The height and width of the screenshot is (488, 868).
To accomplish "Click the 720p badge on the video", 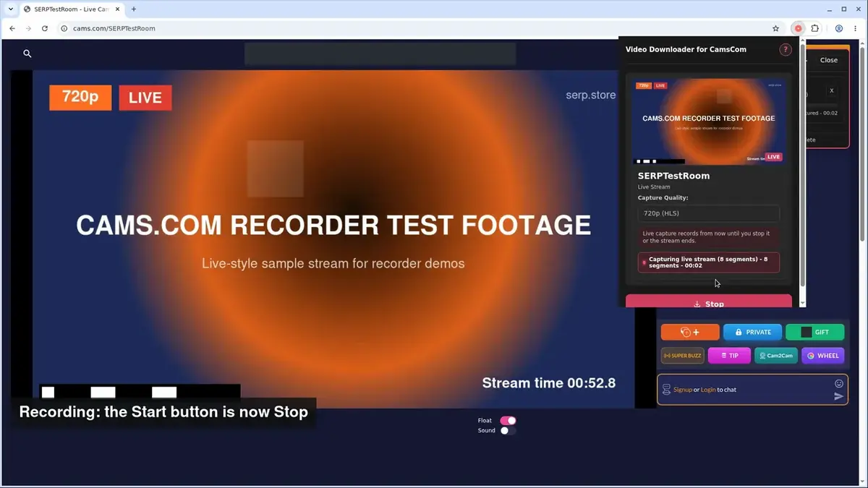I will tap(80, 97).
